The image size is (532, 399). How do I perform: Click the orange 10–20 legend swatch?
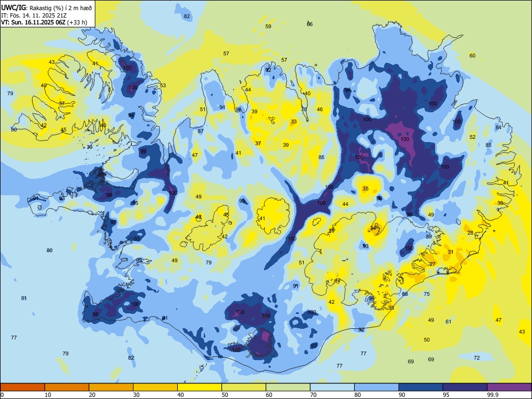[x=67, y=387]
